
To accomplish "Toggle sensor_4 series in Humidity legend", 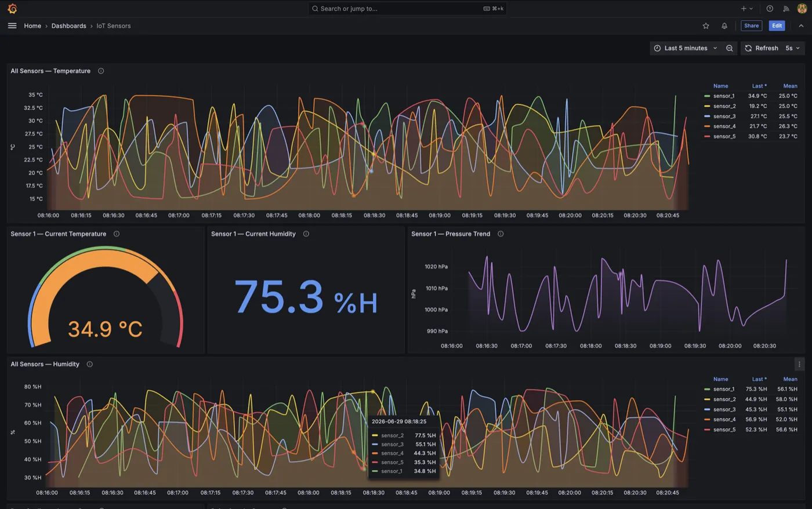I will coord(724,420).
